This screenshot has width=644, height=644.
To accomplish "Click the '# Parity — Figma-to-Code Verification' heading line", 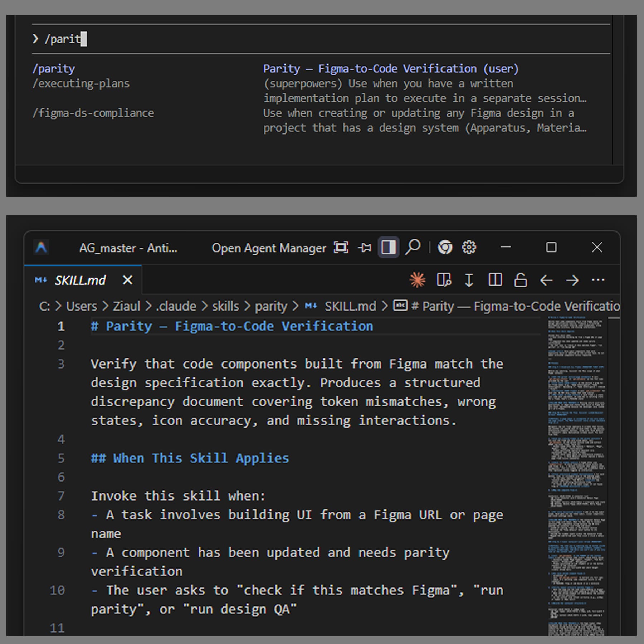I will pos(232,326).
